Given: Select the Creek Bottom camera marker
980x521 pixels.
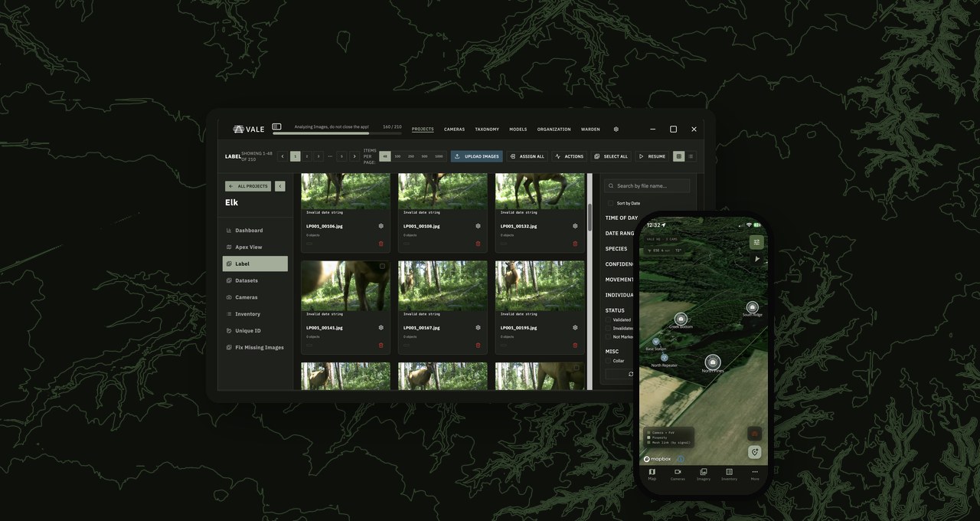Looking at the screenshot, I should coord(681,318).
